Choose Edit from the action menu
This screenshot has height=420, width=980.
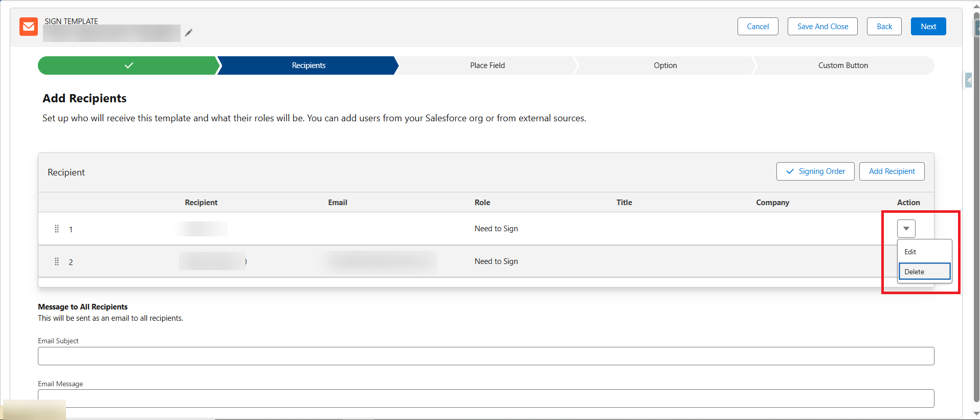[910, 252]
